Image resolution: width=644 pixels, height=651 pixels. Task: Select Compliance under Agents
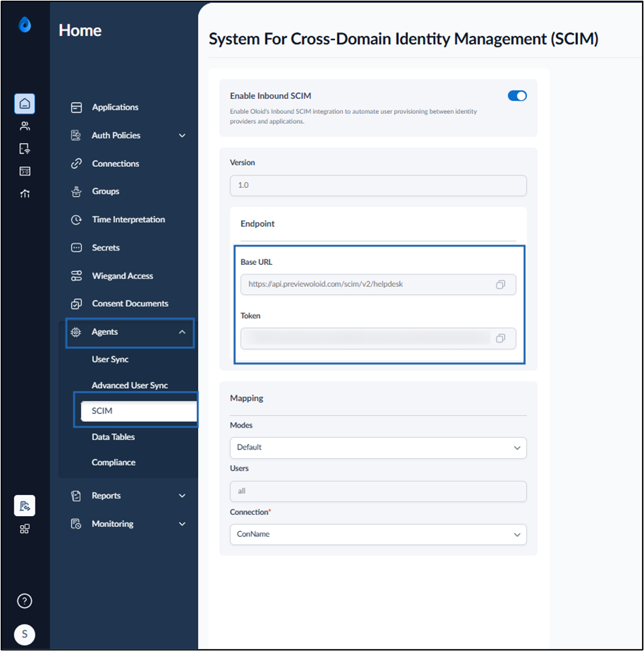click(113, 462)
